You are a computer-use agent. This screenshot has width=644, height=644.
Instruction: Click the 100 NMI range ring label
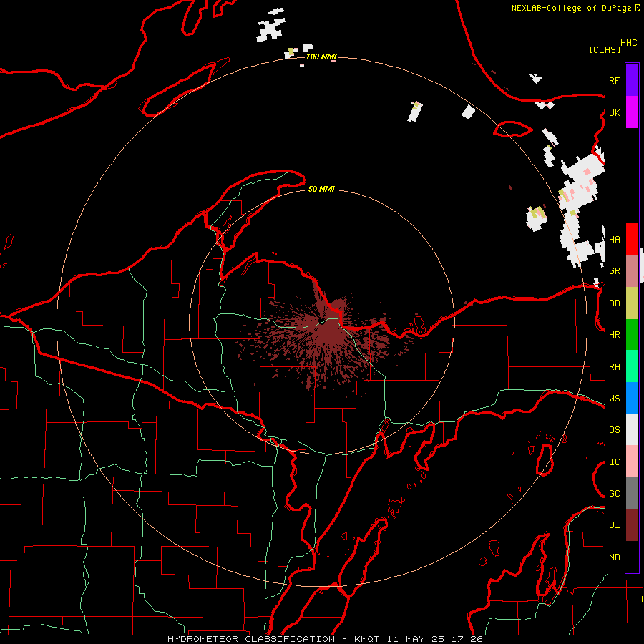[321, 57]
